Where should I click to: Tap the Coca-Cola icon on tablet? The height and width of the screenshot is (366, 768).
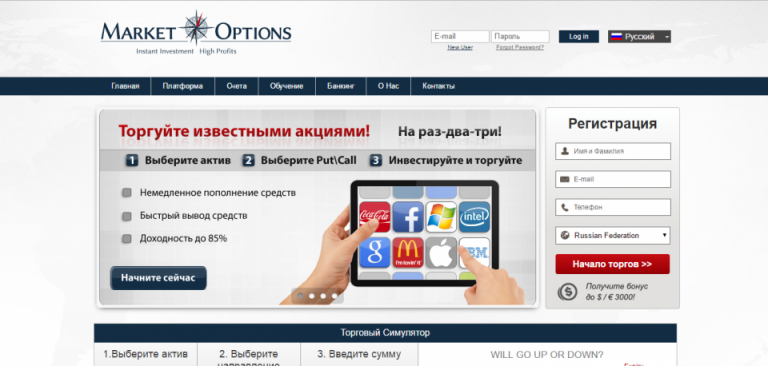pyautogui.click(x=375, y=217)
